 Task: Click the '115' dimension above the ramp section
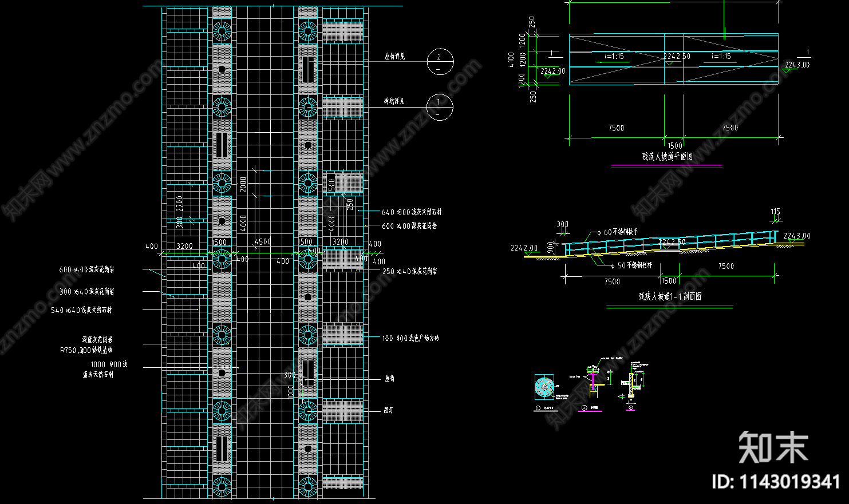[775, 212]
